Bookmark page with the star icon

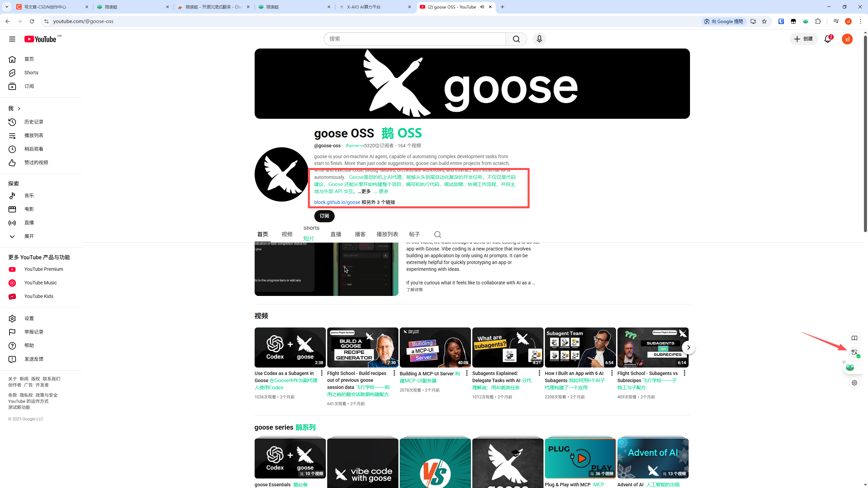[764, 21]
